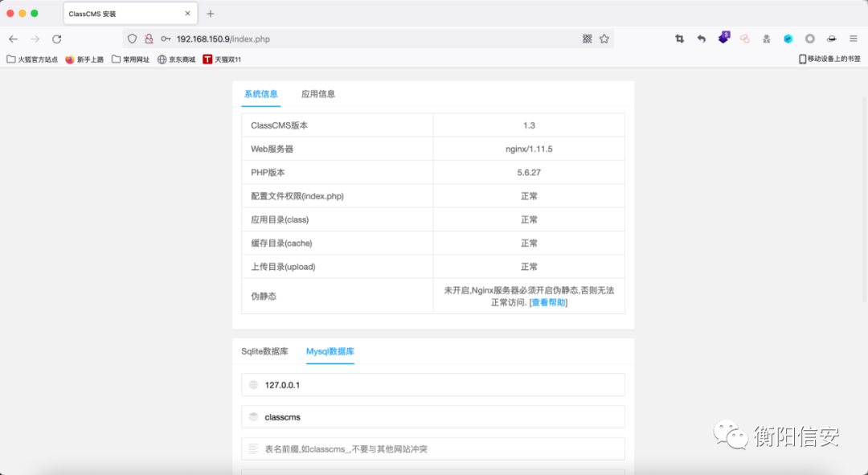This screenshot has height=475, width=868.
Task: Open the Firefox hamburger menu
Action: click(x=853, y=39)
